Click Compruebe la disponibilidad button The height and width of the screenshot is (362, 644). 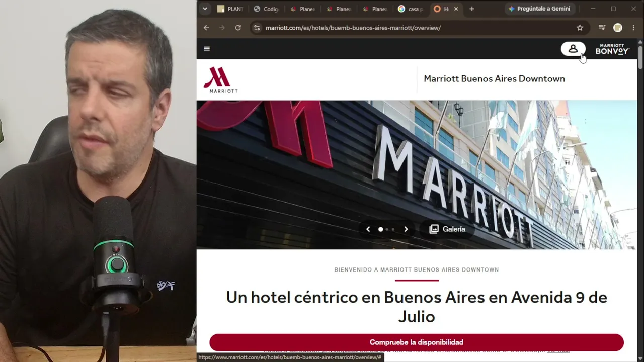(x=417, y=342)
